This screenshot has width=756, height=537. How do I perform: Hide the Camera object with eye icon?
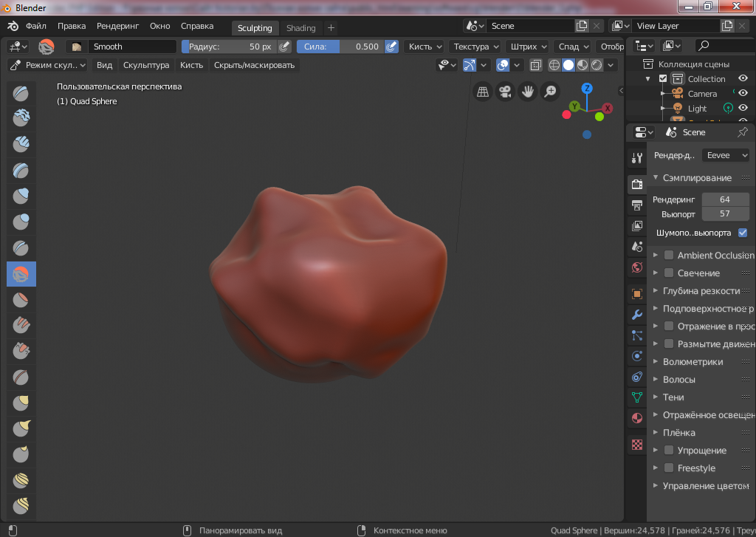743,94
